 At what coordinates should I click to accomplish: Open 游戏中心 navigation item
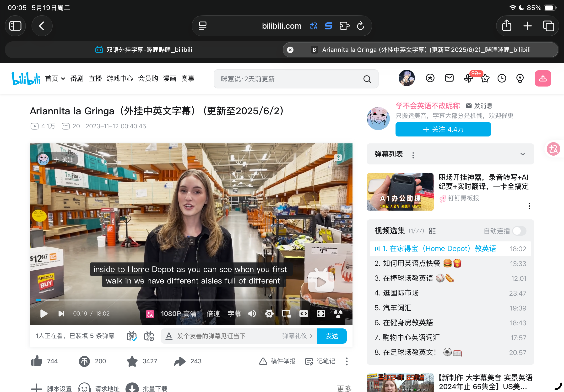pyautogui.click(x=120, y=79)
